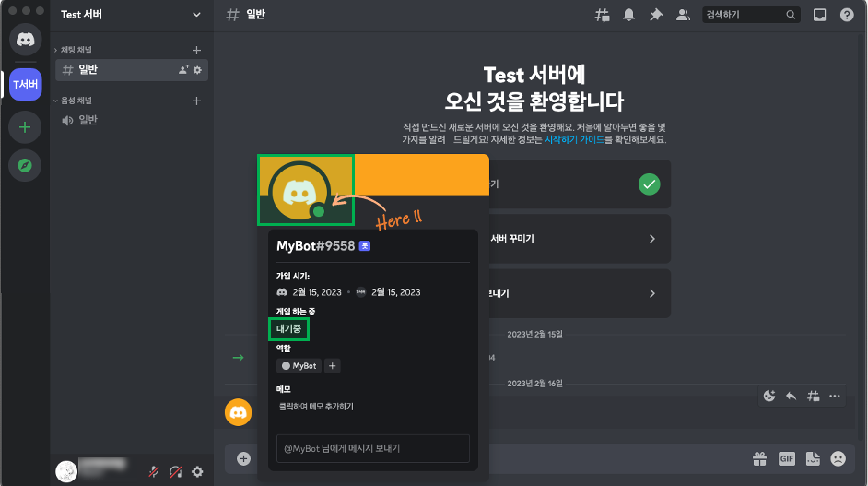The height and width of the screenshot is (486, 868).
Task: Edit 일반 channel settings gear
Action: (197, 70)
